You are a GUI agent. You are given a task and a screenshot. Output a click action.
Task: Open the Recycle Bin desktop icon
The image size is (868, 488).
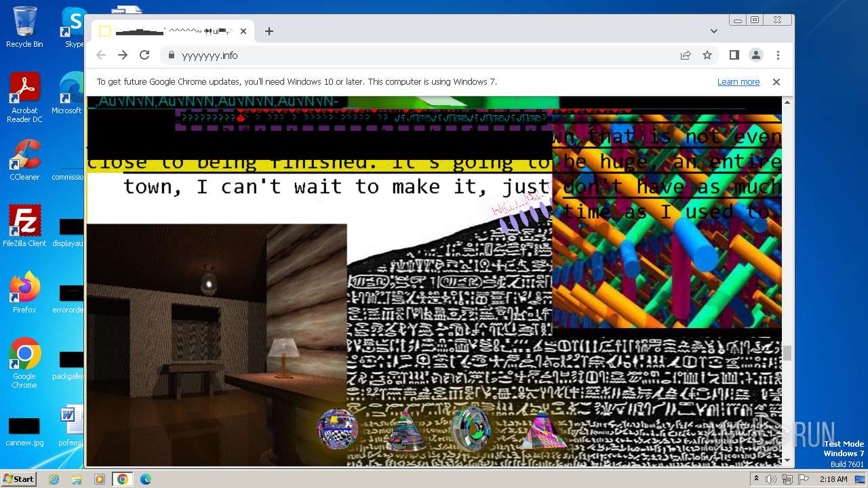tap(24, 27)
